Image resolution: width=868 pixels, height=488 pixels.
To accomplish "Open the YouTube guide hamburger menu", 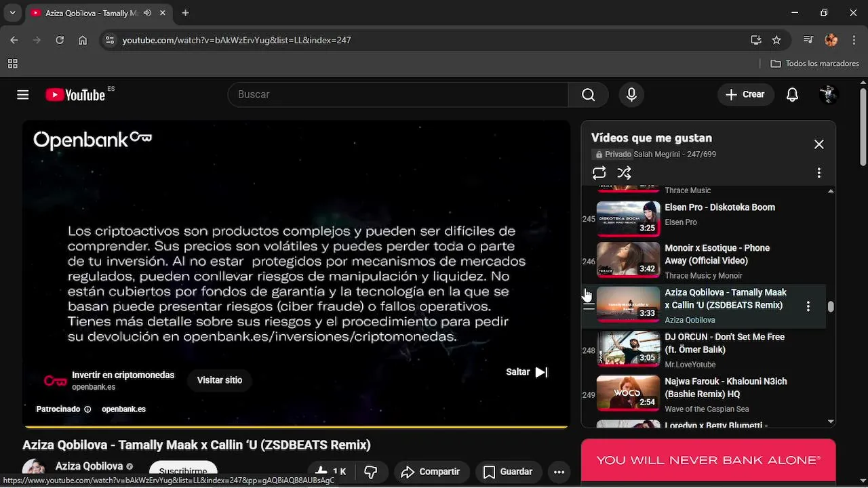I will tap(23, 95).
